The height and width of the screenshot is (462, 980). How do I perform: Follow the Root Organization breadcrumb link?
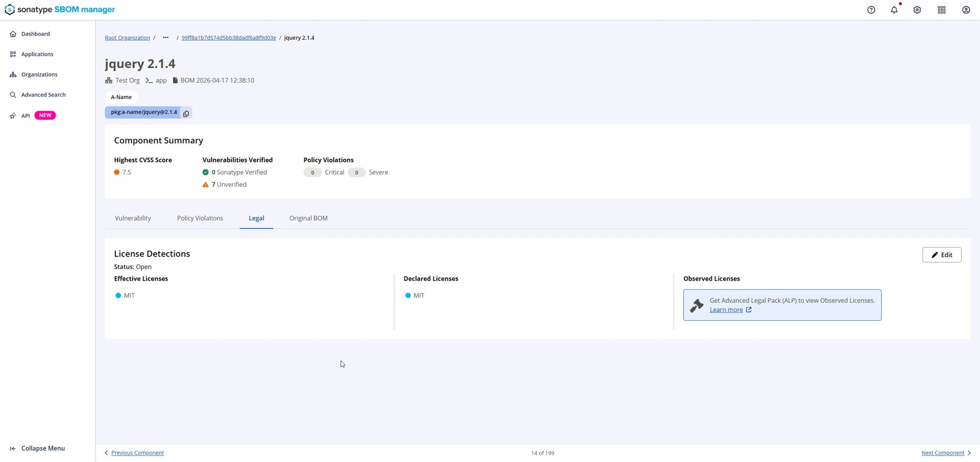pyautogui.click(x=128, y=38)
